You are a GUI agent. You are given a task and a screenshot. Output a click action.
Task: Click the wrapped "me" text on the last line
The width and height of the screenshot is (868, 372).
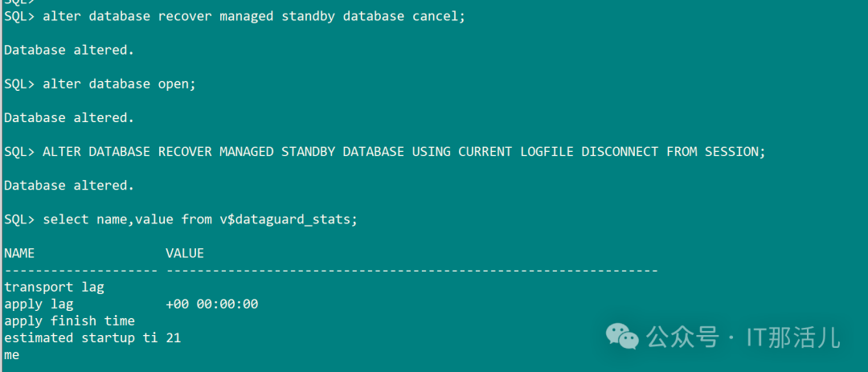click(x=11, y=354)
